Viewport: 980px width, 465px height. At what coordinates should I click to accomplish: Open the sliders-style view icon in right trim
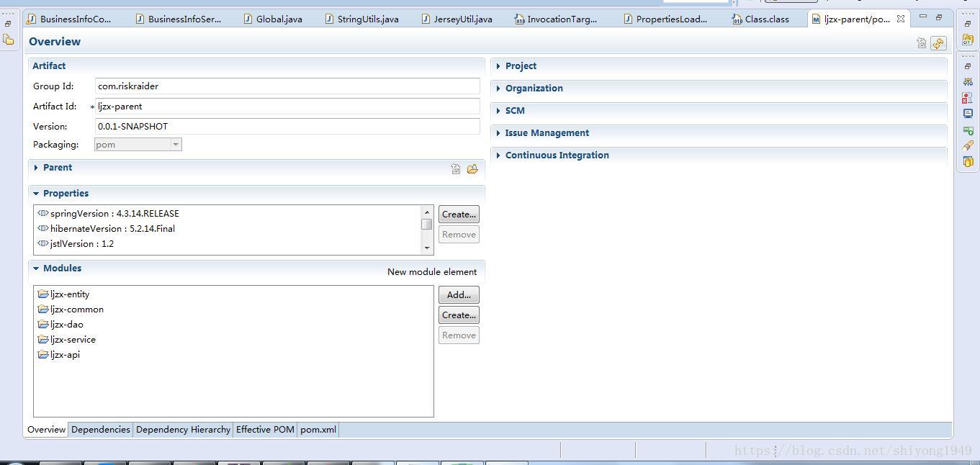[x=968, y=81]
